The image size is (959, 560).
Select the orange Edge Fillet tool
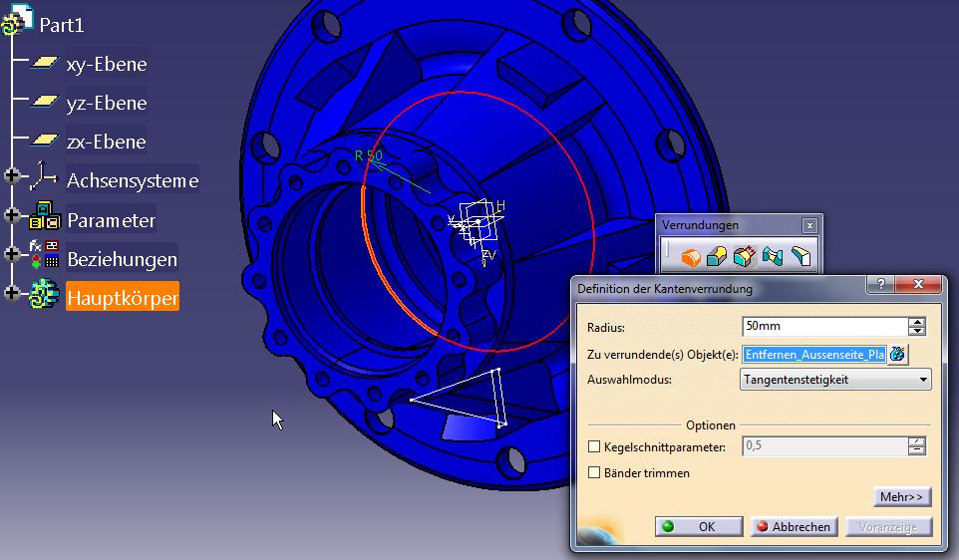691,257
